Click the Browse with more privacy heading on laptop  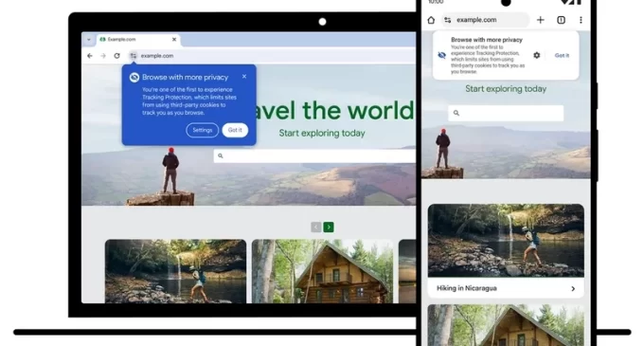pos(186,77)
